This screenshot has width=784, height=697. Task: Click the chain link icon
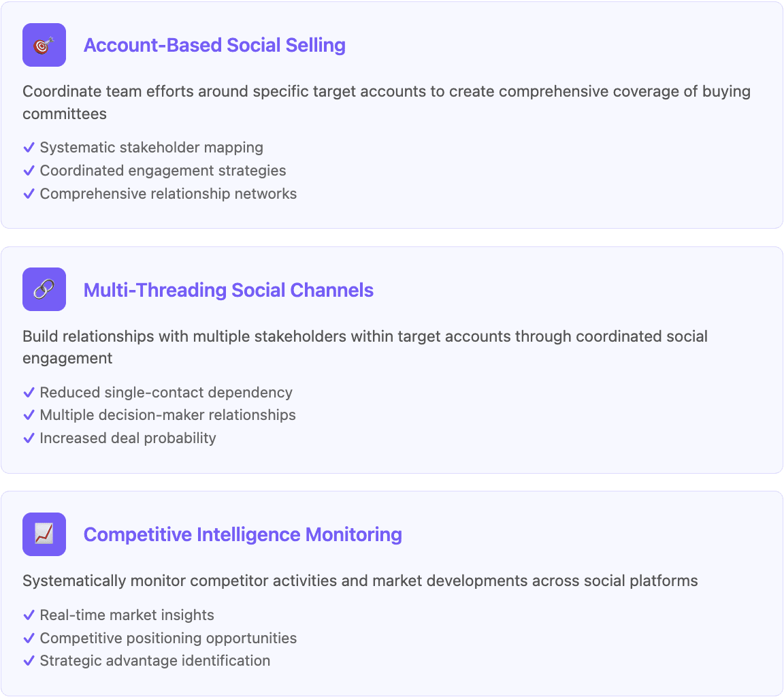tap(44, 289)
